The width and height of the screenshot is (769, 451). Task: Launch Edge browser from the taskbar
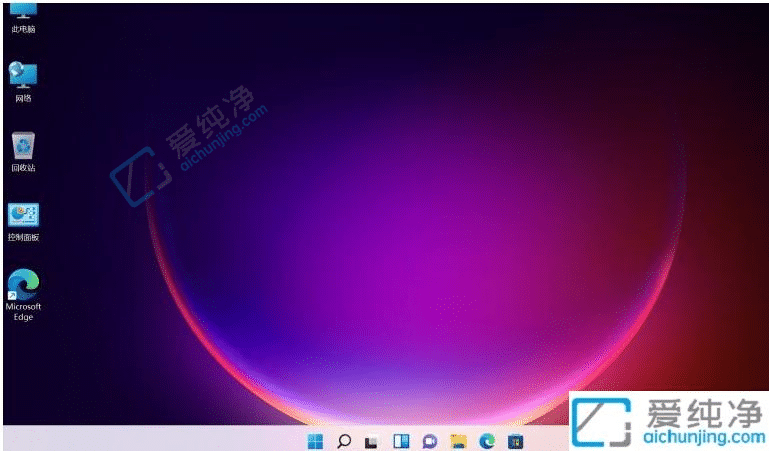click(487, 441)
